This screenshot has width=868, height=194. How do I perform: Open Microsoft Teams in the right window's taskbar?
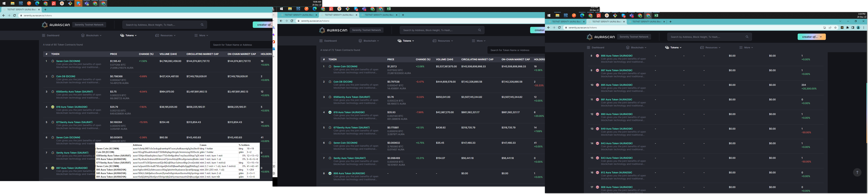632,15
